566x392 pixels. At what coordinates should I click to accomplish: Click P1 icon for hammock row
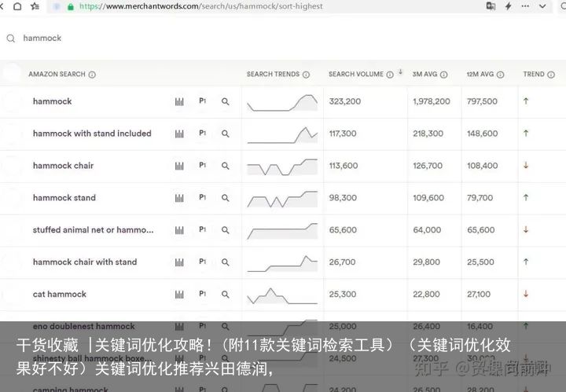[203, 101]
